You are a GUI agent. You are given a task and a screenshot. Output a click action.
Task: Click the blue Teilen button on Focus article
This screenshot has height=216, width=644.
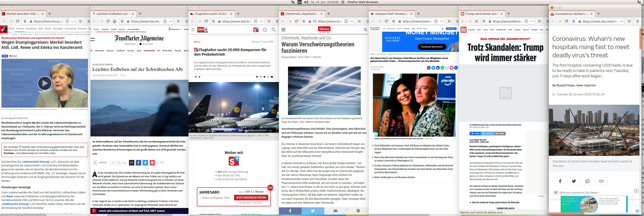(5, 56)
